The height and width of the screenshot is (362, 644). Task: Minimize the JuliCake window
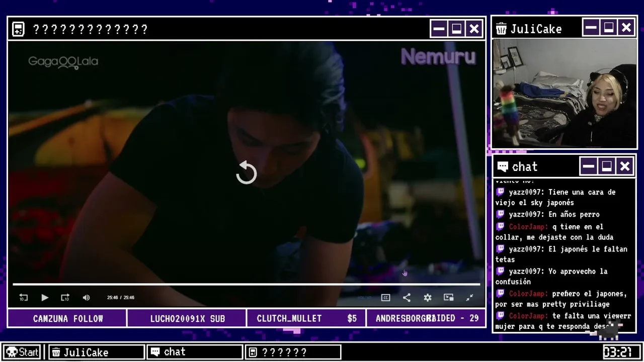(591, 27)
